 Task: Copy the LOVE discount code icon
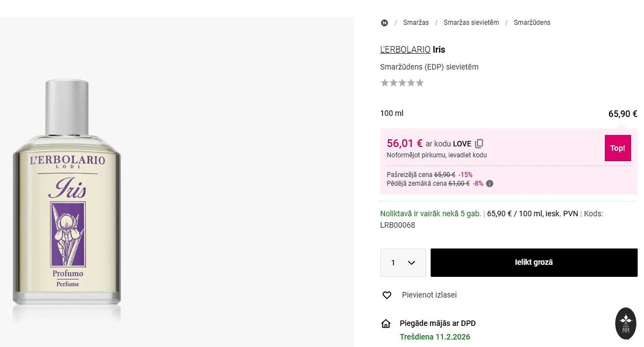coord(479,144)
